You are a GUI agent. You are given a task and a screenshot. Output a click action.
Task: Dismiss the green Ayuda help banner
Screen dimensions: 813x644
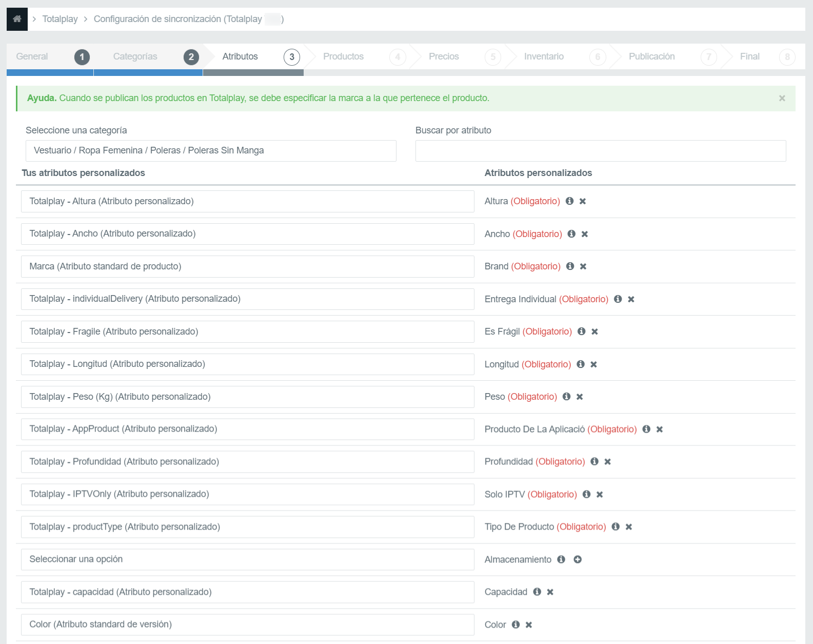[x=782, y=98]
